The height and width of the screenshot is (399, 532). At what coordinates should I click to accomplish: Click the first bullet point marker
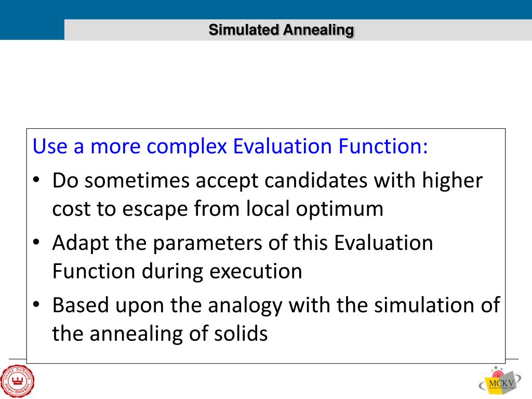pos(36,180)
